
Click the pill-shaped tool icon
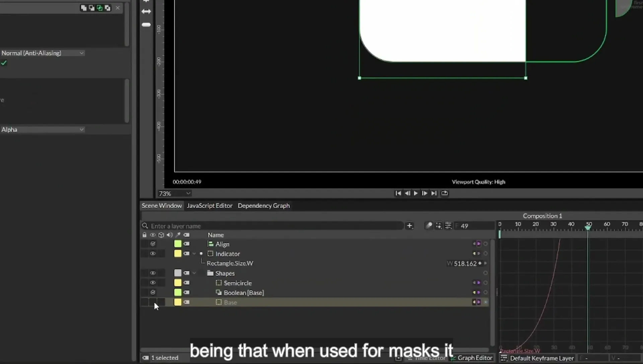[146, 25]
